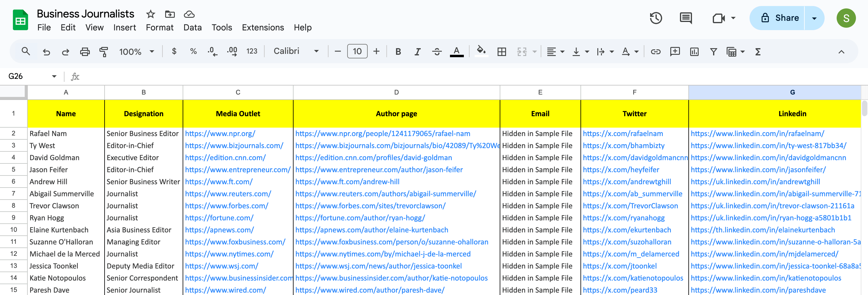Open the Edit menu
868x295 pixels.
click(68, 28)
